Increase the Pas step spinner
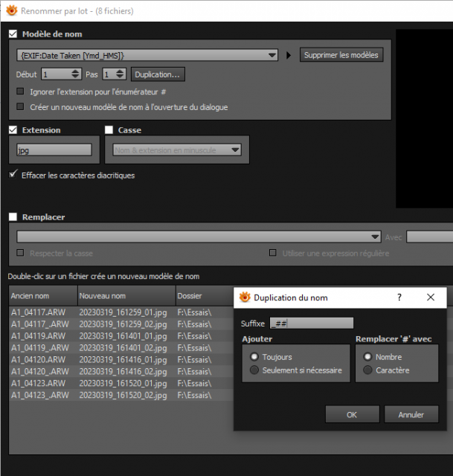Viewport: 453px width, 476px height. (x=120, y=71)
